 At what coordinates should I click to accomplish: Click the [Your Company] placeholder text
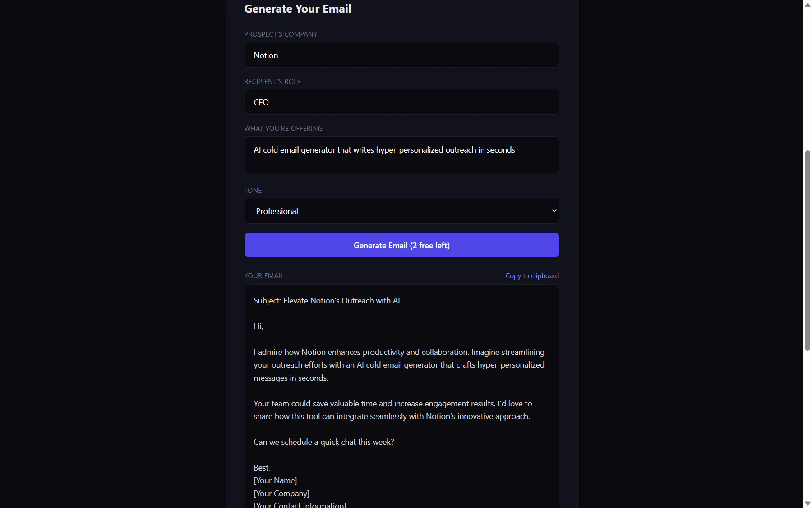(281, 494)
